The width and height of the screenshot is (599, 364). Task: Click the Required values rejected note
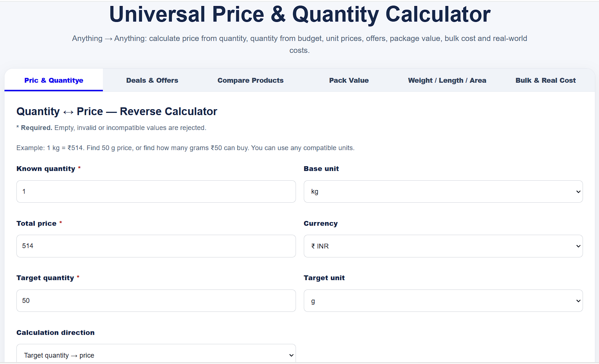111,128
